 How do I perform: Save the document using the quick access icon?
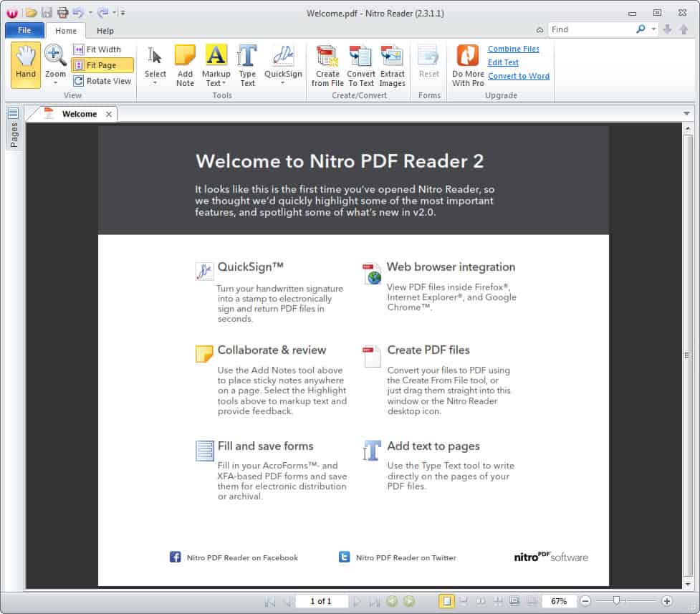pyautogui.click(x=46, y=12)
